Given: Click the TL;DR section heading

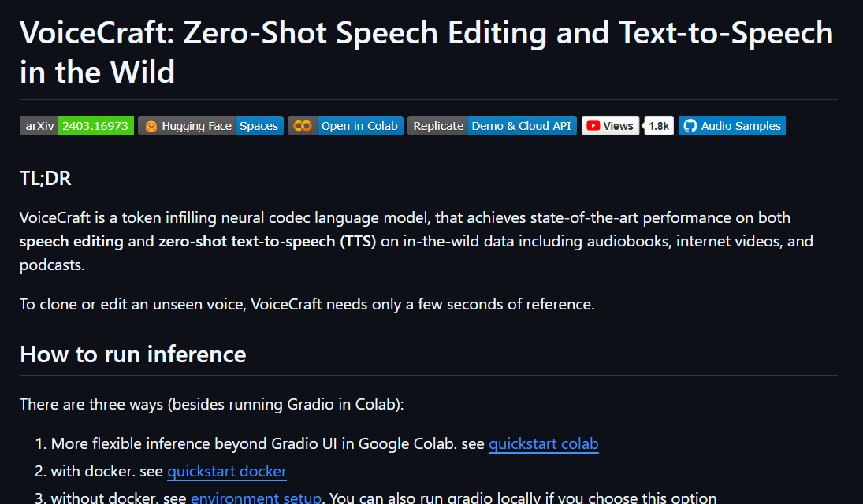Looking at the screenshot, I should tap(46, 179).
